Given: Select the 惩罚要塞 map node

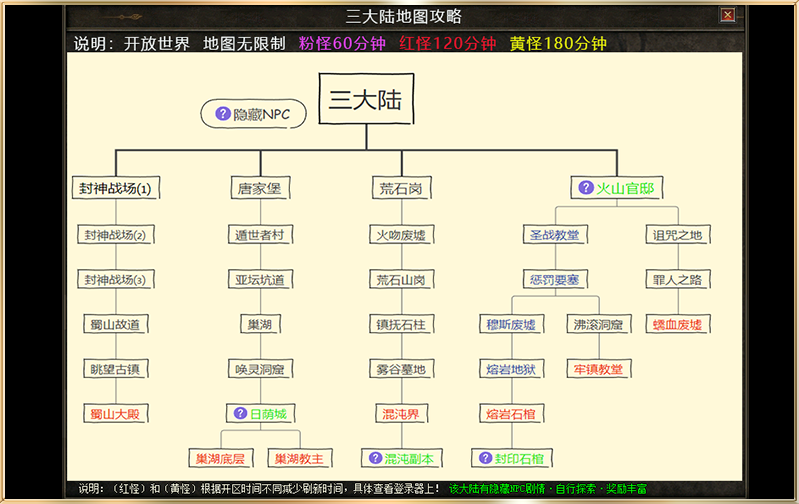Looking at the screenshot, I should 554,280.
